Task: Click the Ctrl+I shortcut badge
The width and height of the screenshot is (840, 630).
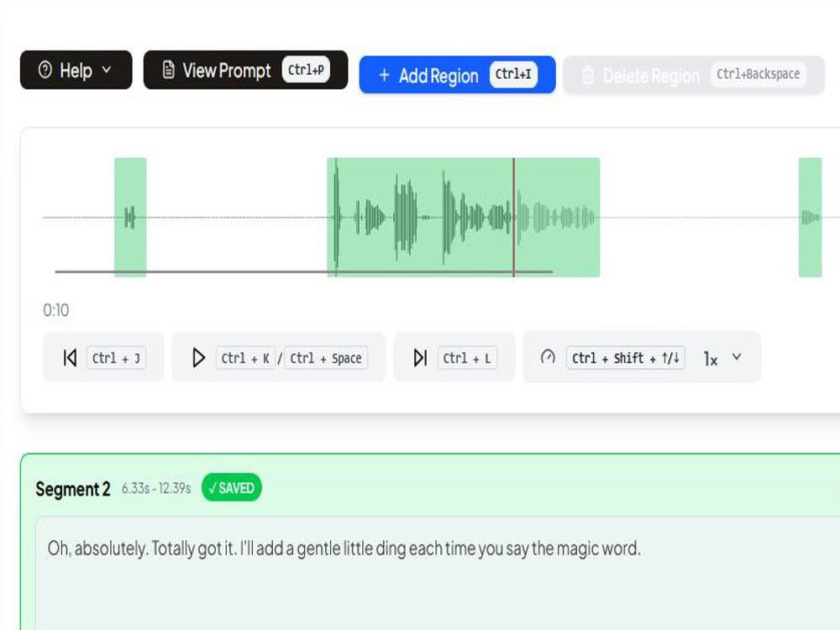Action: click(x=513, y=75)
